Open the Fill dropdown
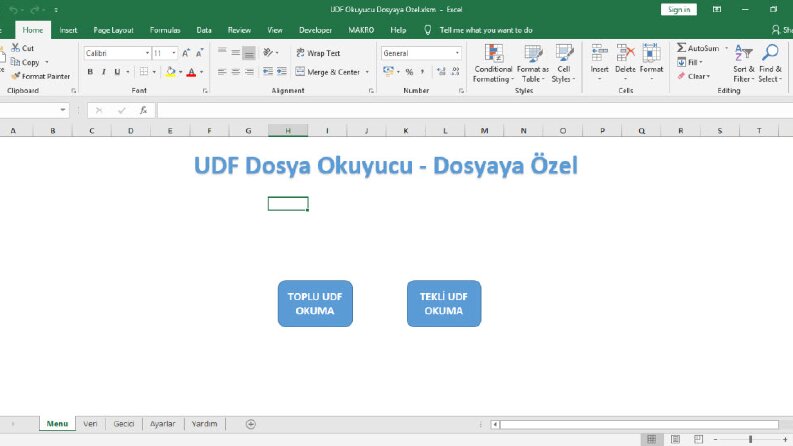This screenshot has width=793, height=446. [690, 62]
